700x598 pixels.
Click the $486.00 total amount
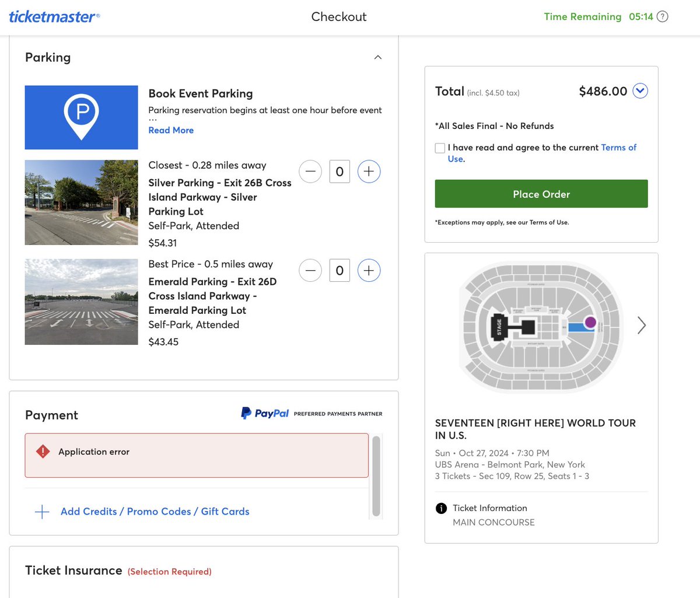click(x=603, y=91)
